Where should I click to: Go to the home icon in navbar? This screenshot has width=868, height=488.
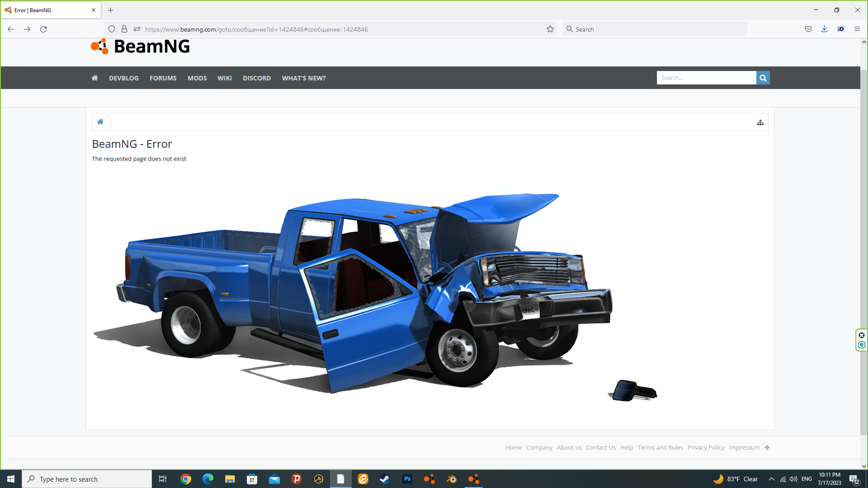[94, 78]
